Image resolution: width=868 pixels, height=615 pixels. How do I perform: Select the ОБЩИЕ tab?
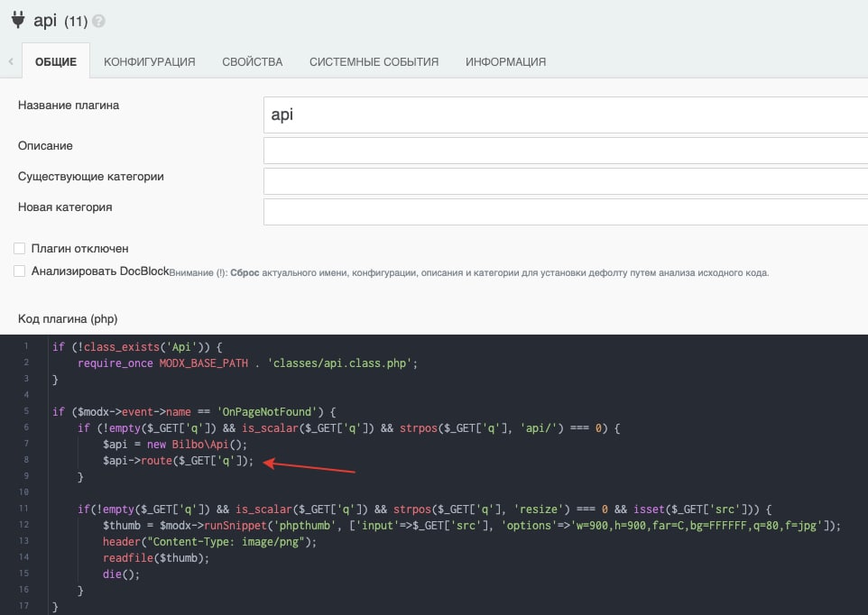coord(56,61)
